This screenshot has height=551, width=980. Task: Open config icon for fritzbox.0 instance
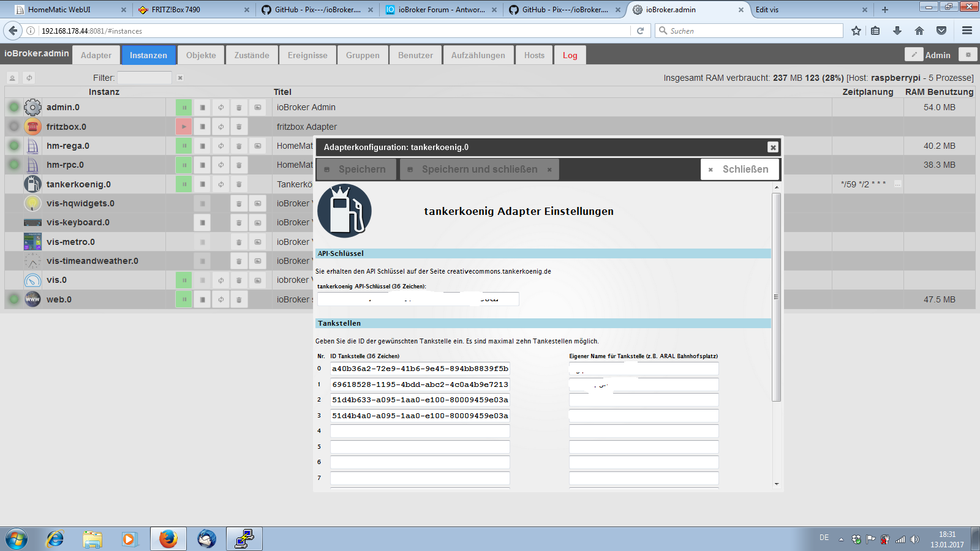click(202, 127)
